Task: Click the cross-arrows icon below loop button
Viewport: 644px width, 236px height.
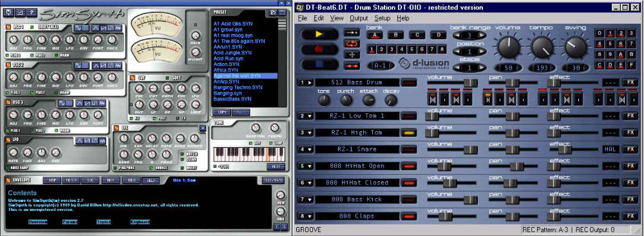Action: (352, 55)
